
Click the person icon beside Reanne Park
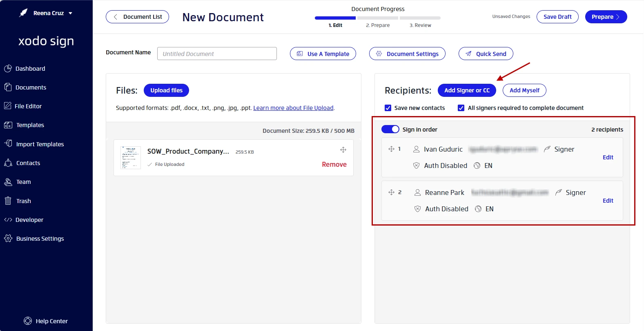(x=417, y=192)
